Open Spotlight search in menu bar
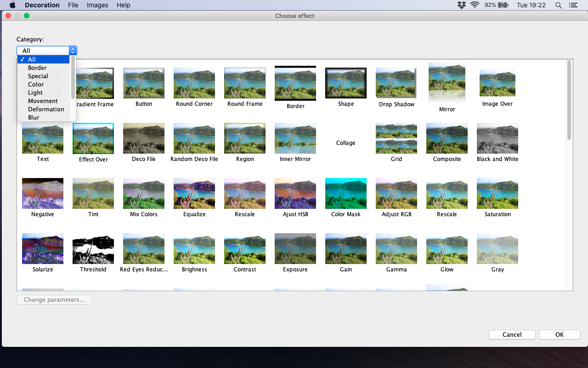Viewport: 588px width, 368px height. pos(558,5)
